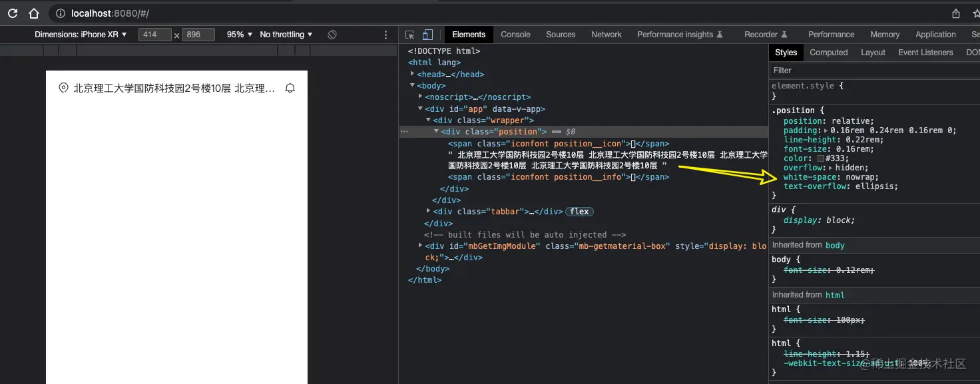Screen dimensions: 980x384
Task: Open the No throttling dropdown
Action: pyautogui.click(x=286, y=35)
